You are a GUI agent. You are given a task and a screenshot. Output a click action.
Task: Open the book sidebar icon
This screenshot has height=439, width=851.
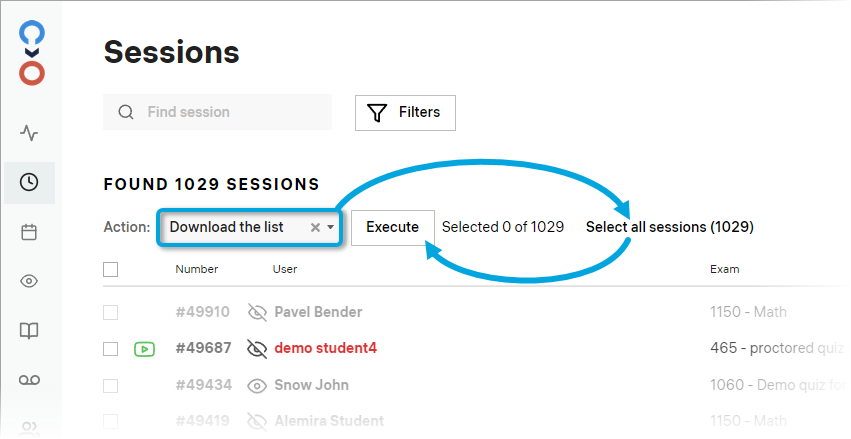(29, 330)
